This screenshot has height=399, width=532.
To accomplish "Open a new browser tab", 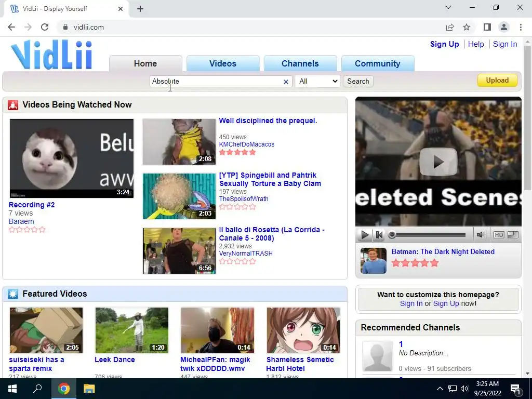I will click(140, 9).
